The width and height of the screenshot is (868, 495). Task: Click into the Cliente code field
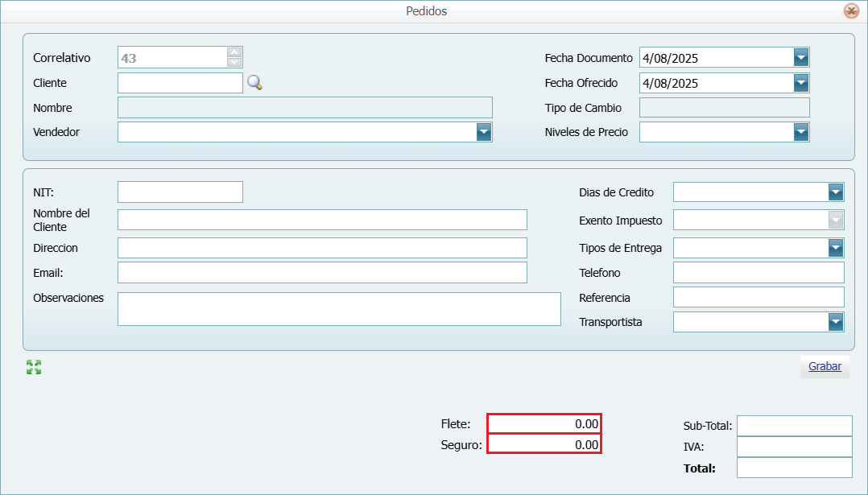(x=180, y=83)
